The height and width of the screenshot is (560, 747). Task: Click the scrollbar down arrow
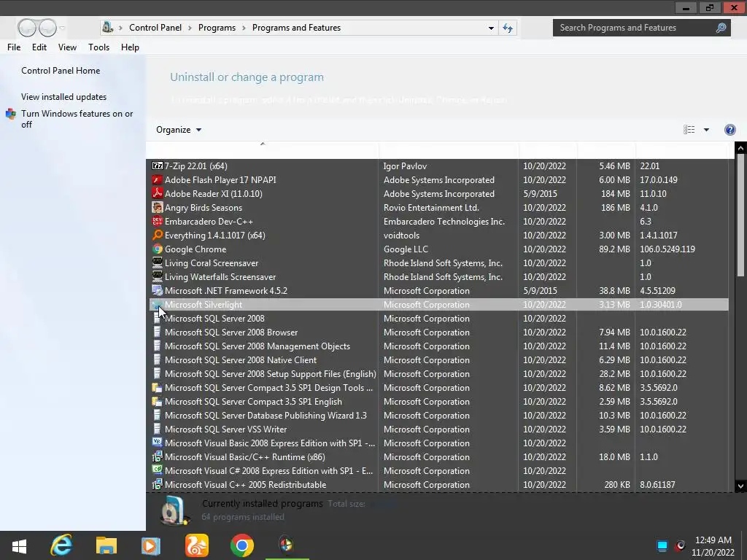coord(740,486)
